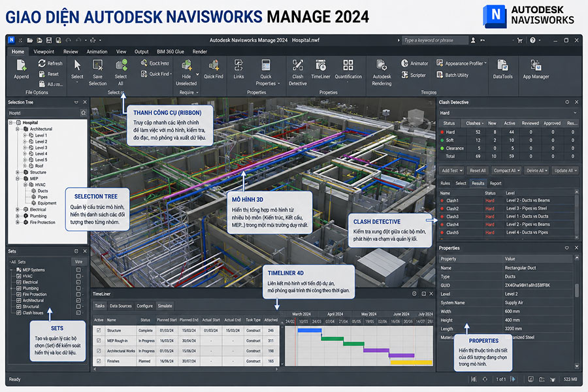Screen dimensions: 588x392
Task: Click the Update All button
Action: pos(565,171)
